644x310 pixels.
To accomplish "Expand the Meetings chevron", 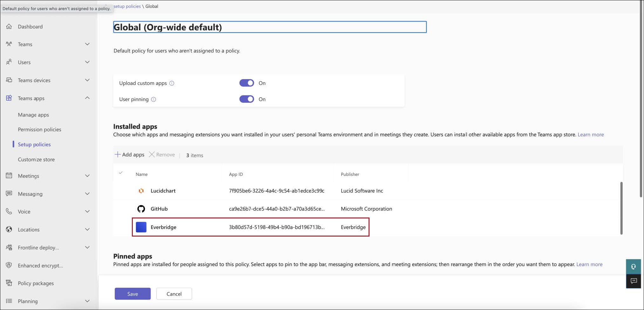I will point(87,176).
